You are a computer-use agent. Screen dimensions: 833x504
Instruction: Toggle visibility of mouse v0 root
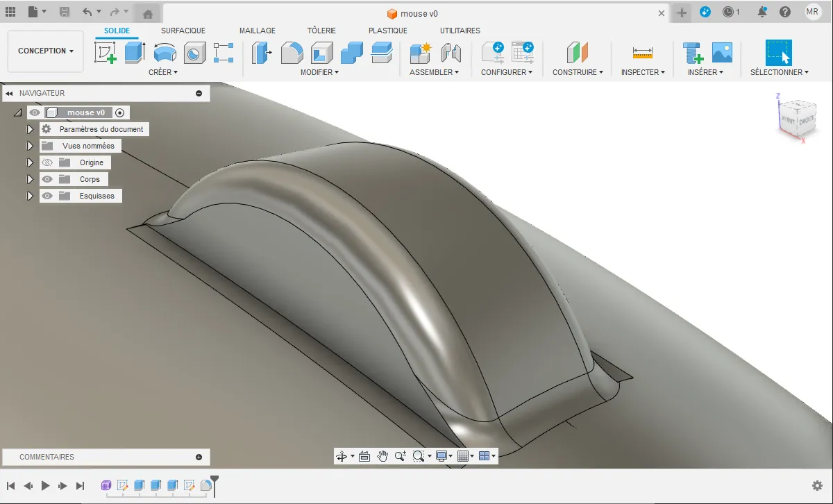35,112
